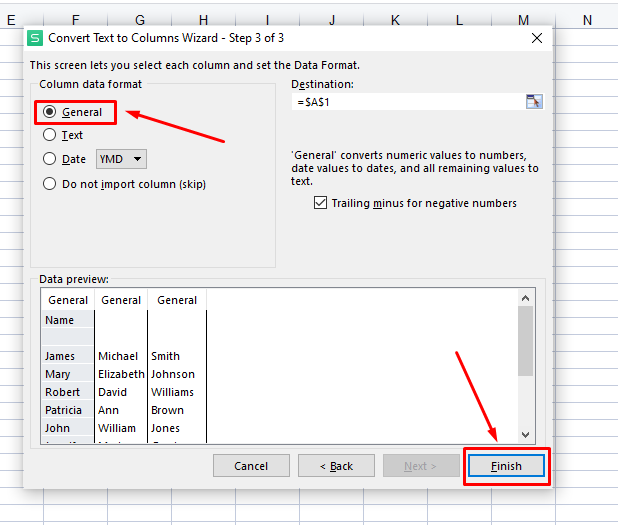Screen dimensions: 618x525
Task: Click Williams in the data preview
Action: [173, 392]
